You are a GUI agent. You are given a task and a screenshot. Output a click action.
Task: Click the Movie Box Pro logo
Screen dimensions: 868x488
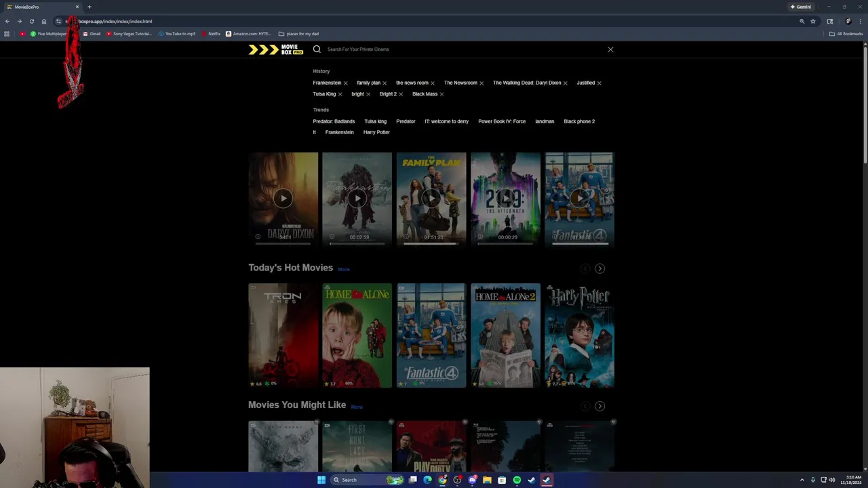tap(275, 49)
